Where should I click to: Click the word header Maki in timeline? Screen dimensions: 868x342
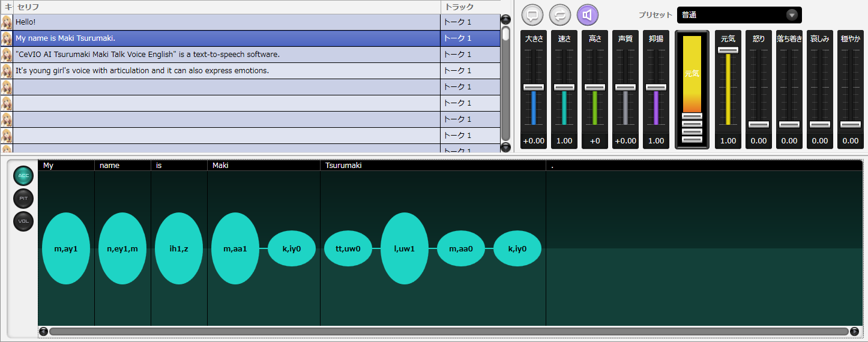[x=264, y=166]
